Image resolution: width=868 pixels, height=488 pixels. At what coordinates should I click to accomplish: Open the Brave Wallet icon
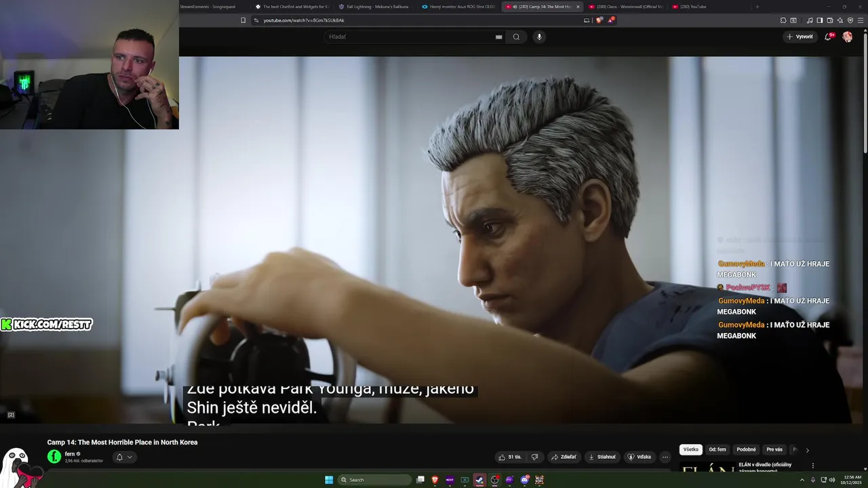pyautogui.click(x=829, y=20)
